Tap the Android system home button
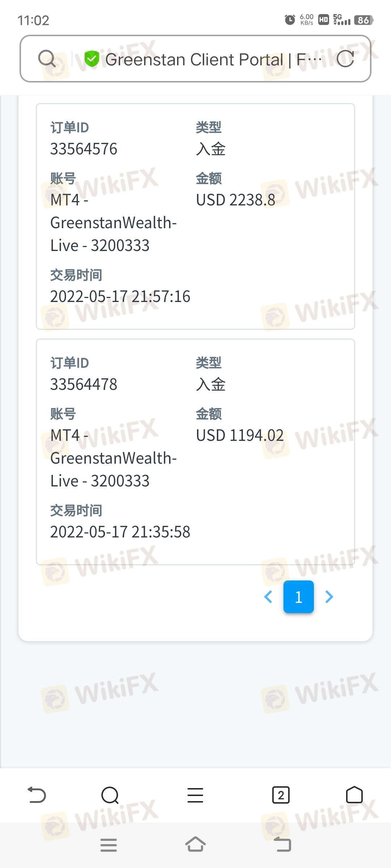The image size is (391, 868). [x=195, y=844]
